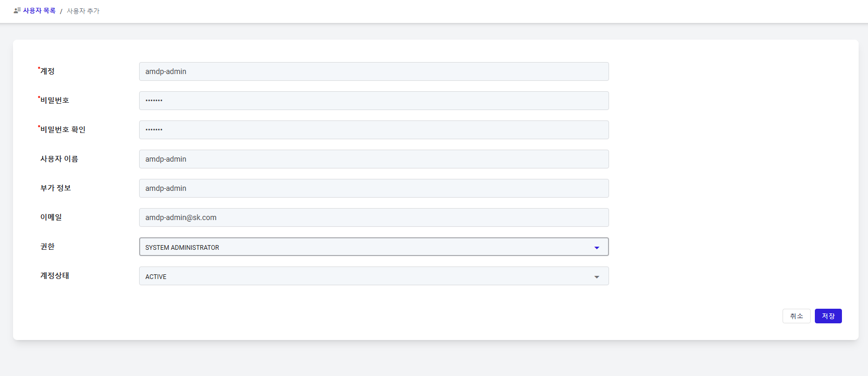The height and width of the screenshot is (376, 868).
Task: Click the 비밀번호 확인 label text
Action: click(x=63, y=130)
